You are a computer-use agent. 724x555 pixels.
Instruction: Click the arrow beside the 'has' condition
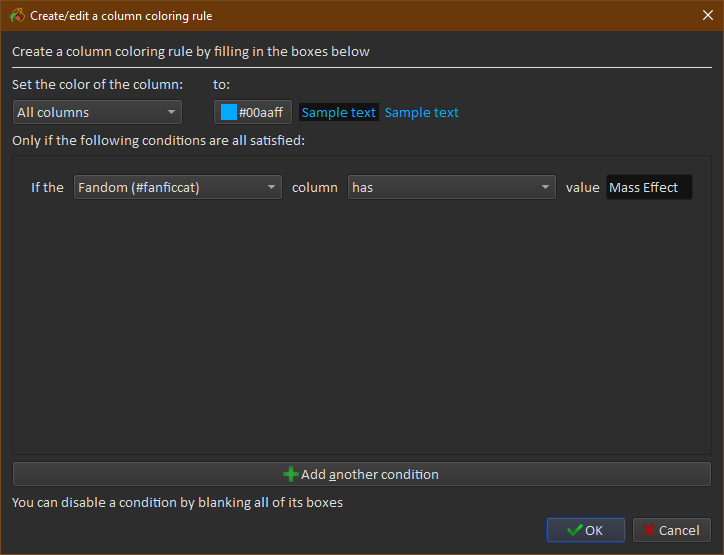(545, 187)
